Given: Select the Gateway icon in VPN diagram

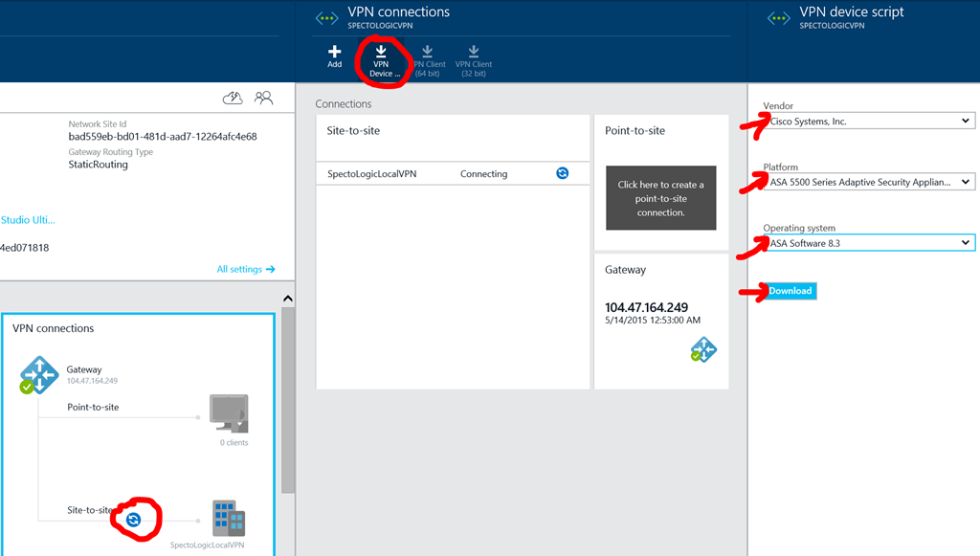Looking at the screenshot, I should click(x=40, y=372).
